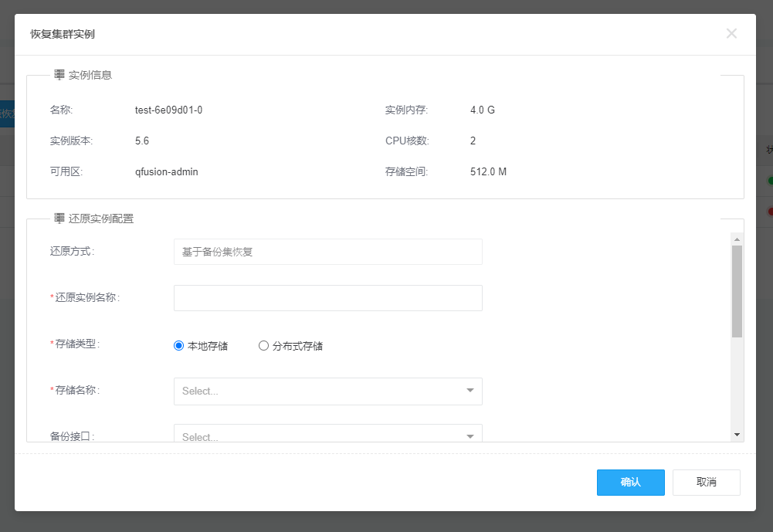Click instance name test-6e09d01-0

168,110
